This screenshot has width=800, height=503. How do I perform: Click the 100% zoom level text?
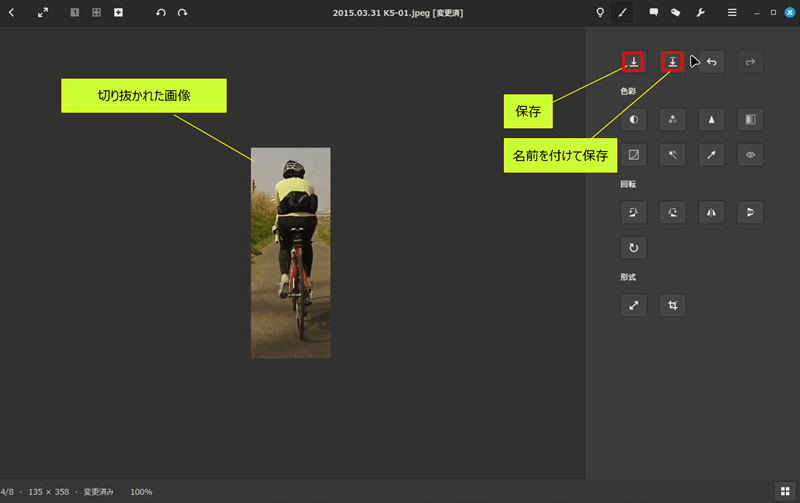pos(141,492)
